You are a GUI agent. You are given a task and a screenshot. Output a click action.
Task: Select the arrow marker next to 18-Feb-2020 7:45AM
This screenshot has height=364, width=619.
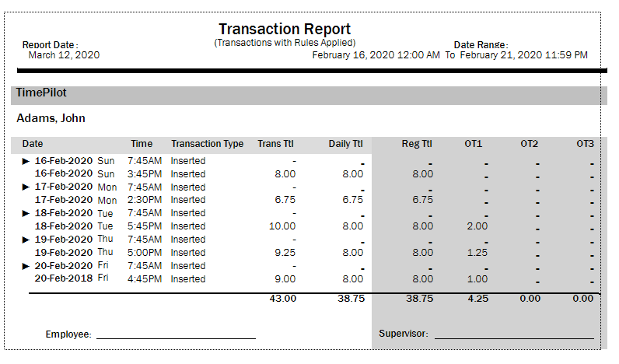click(26, 213)
